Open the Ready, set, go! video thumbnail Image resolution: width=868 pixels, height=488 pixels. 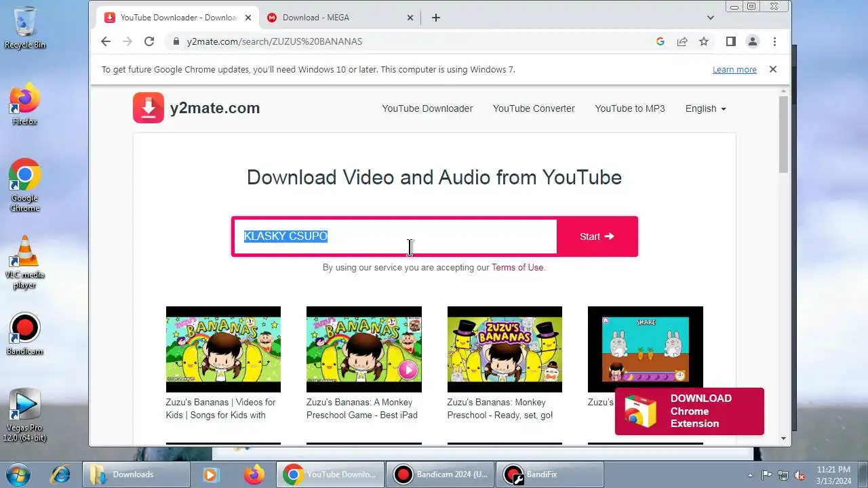[505, 349]
